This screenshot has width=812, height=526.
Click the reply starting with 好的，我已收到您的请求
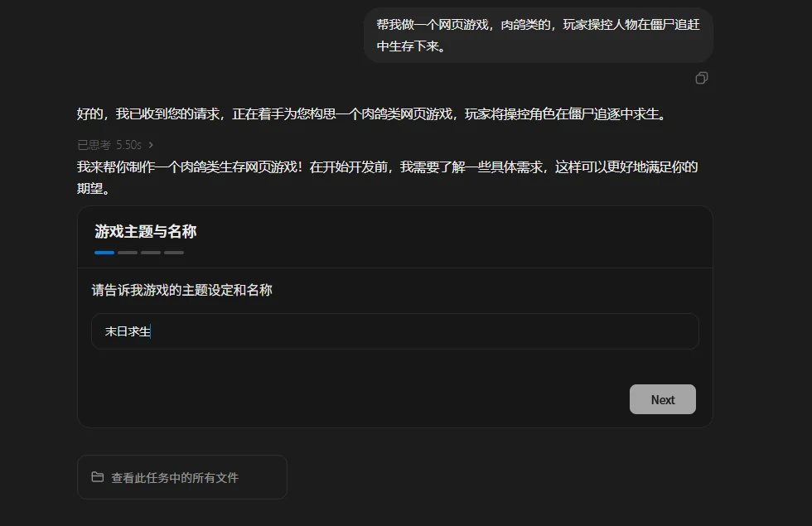point(371,114)
